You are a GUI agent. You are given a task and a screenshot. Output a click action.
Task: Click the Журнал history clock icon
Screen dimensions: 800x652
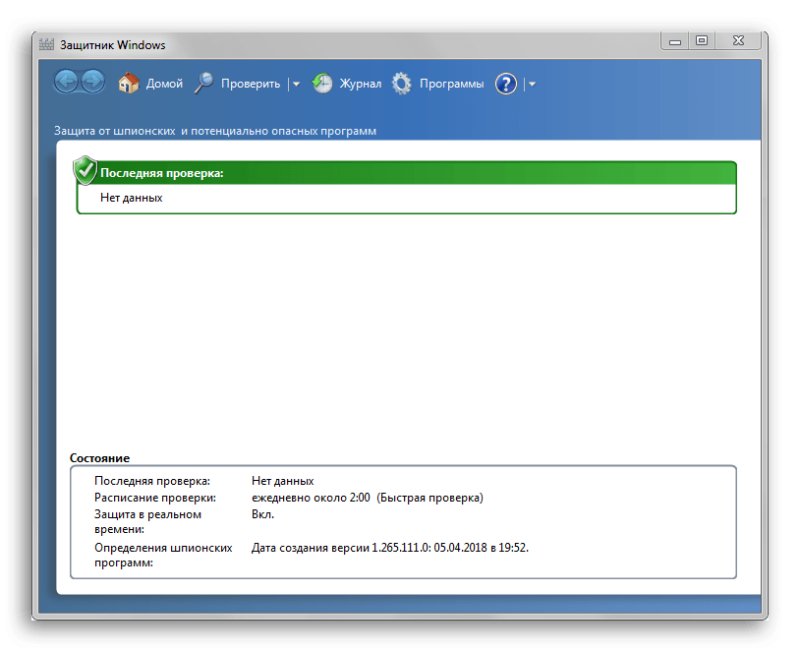coord(322,83)
